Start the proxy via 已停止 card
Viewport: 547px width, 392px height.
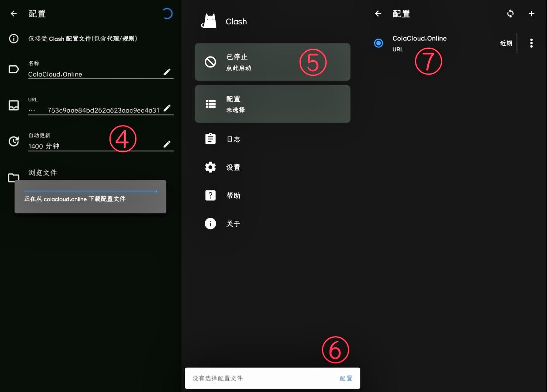point(272,62)
